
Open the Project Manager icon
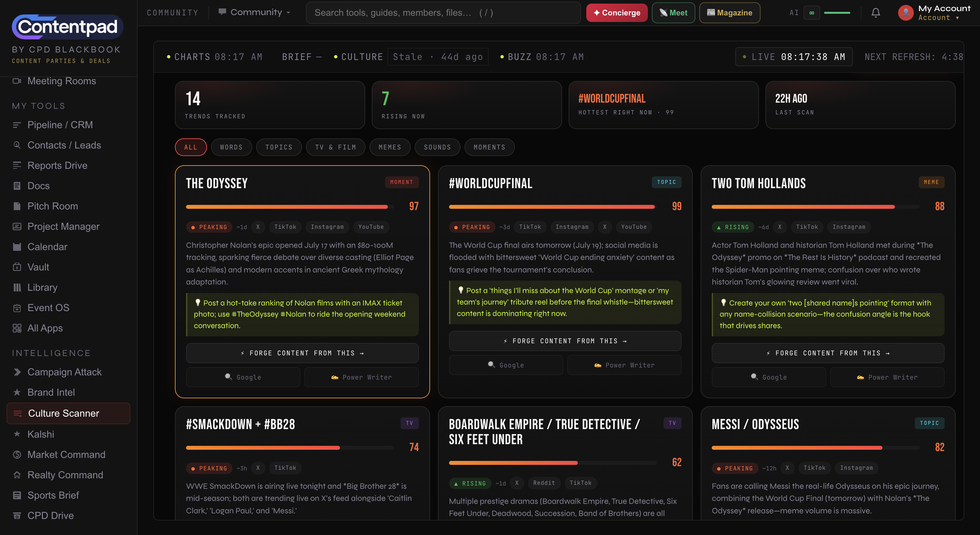pyautogui.click(x=17, y=227)
